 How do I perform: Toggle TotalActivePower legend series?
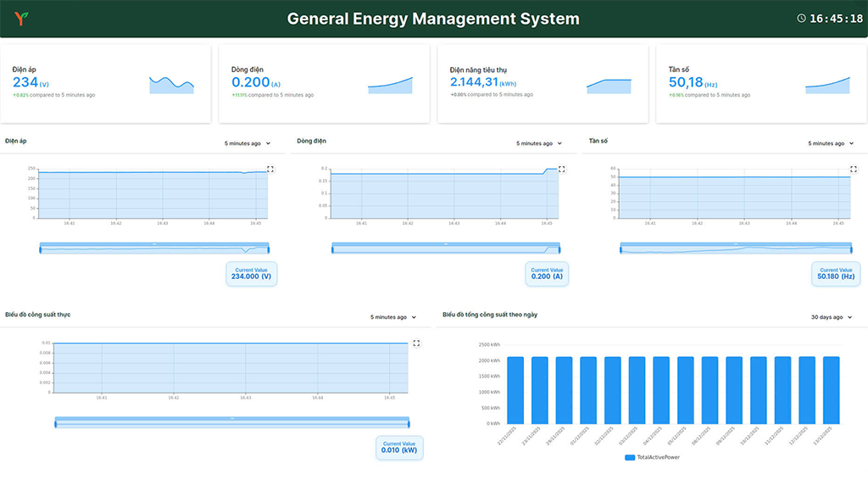[x=652, y=457]
